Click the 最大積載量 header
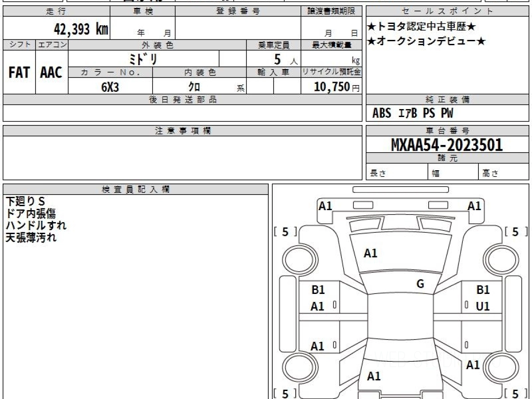 [331, 45]
